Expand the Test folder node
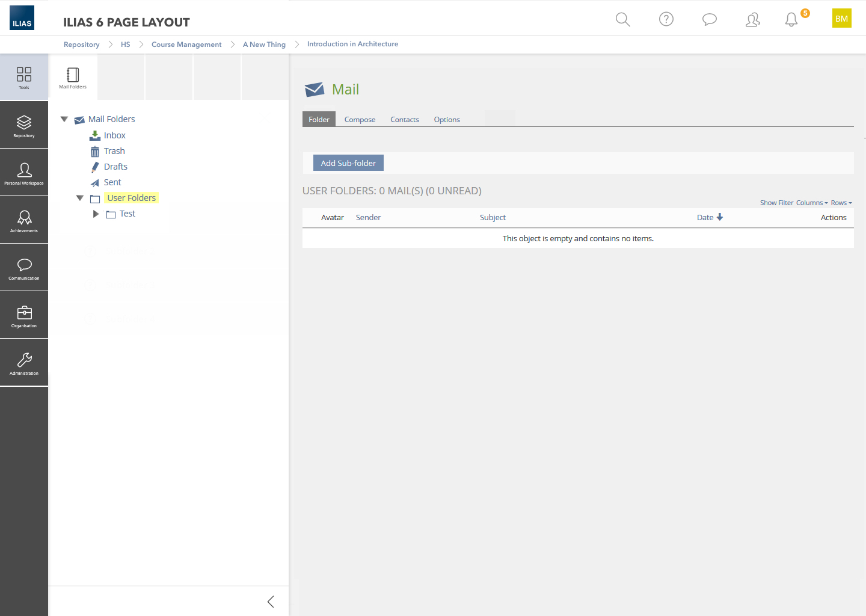The width and height of the screenshot is (866, 616). click(96, 214)
